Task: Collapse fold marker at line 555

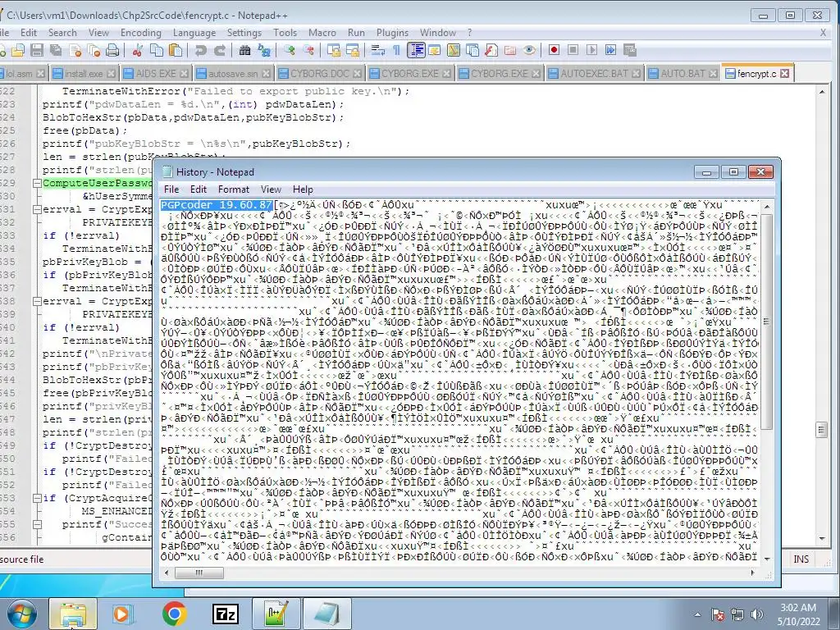Action: click(x=37, y=524)
